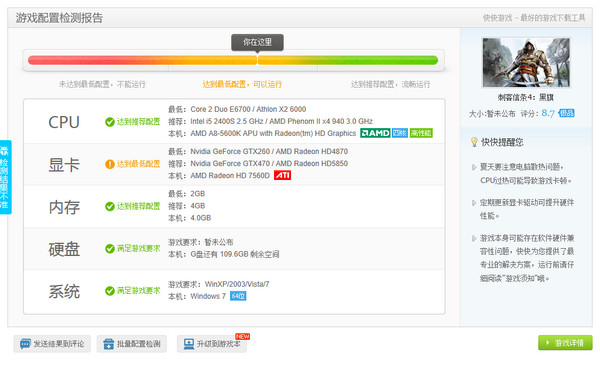Click the green check icon in 系统 row
This screenshot has width=600, height=369.
coord(110,291)
